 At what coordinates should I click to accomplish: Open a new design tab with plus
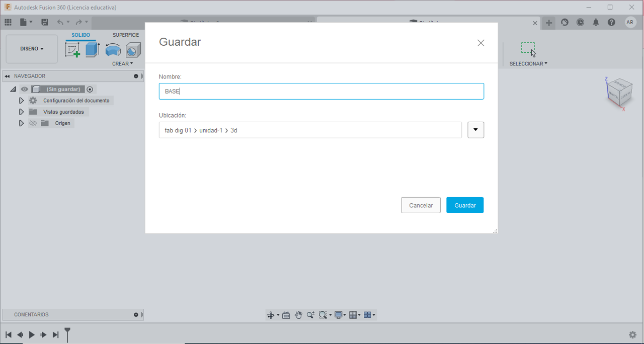point(549,23)
